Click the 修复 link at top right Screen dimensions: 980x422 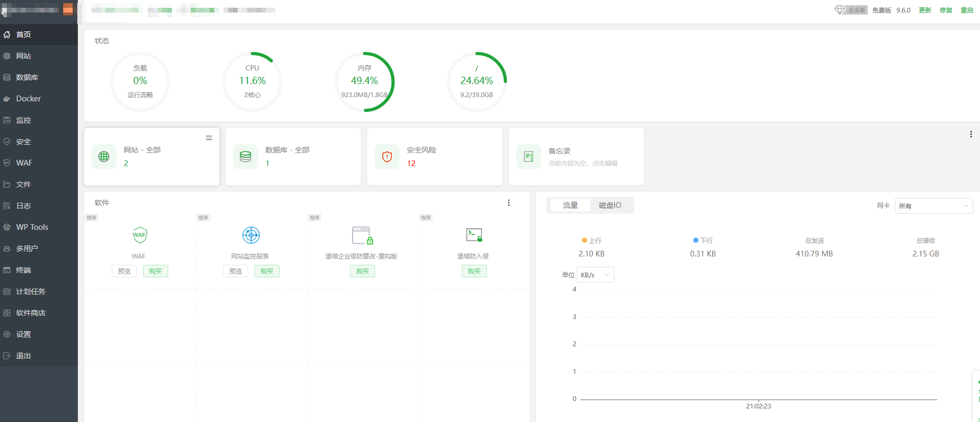[946, 10]
